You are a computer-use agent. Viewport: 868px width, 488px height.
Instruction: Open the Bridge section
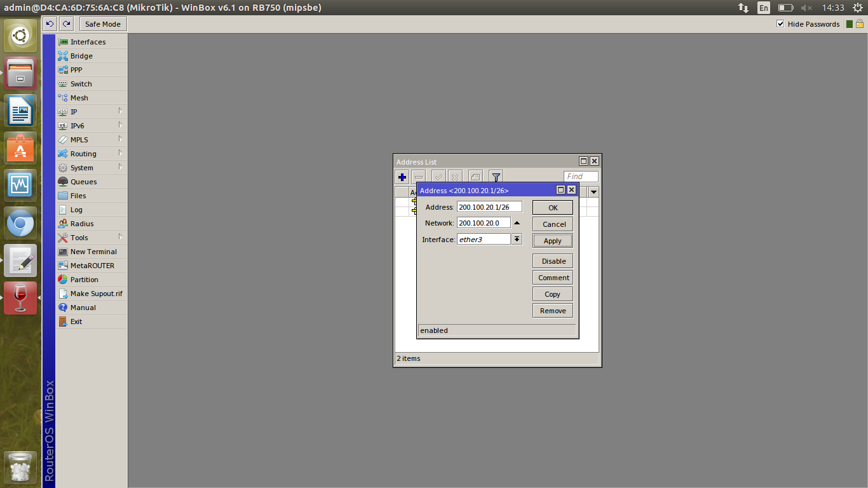pyautogui.click(x=92, y=56)
